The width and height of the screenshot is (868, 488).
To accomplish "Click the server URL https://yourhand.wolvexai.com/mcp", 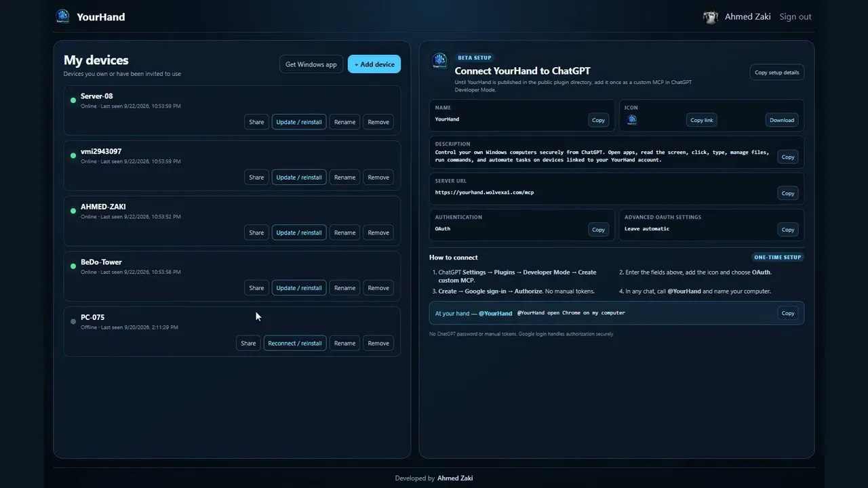I will pyautogui.click(x=484, y=192).
